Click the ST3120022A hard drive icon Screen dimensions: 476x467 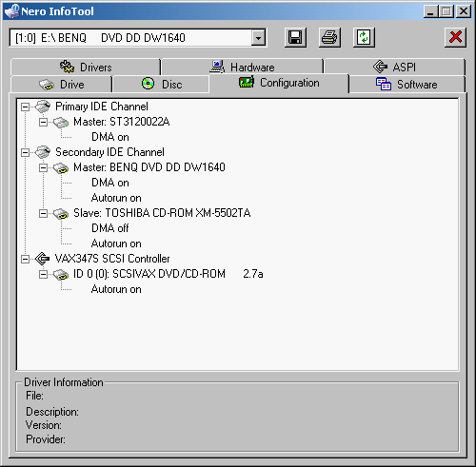[x=61, y=123]
